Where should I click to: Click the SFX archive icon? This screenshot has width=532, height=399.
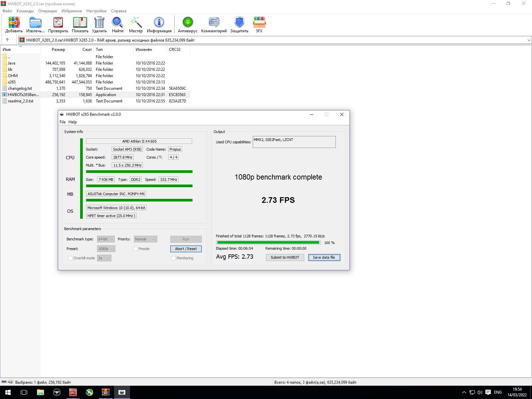(259, 25)
